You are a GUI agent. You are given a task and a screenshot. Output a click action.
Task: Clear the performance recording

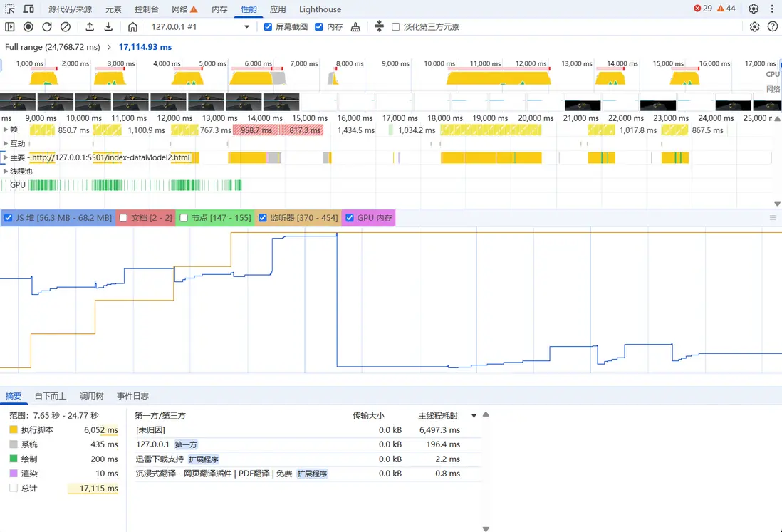coord(66,27)
